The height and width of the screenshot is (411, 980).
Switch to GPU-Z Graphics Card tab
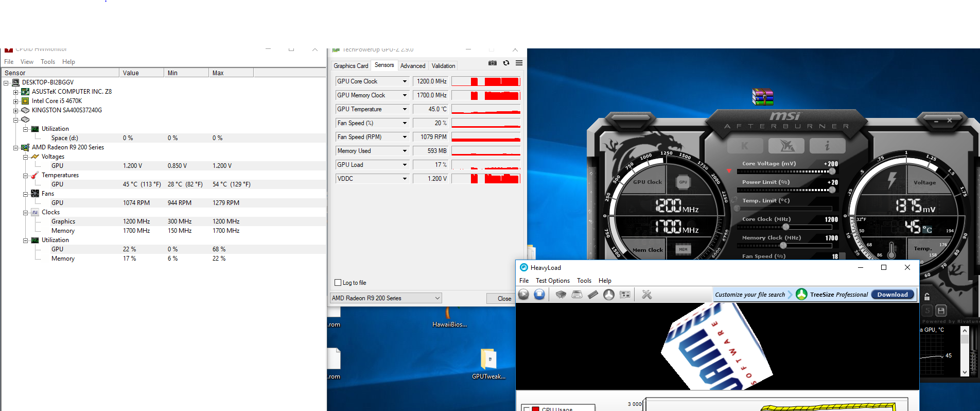[351, 66]
